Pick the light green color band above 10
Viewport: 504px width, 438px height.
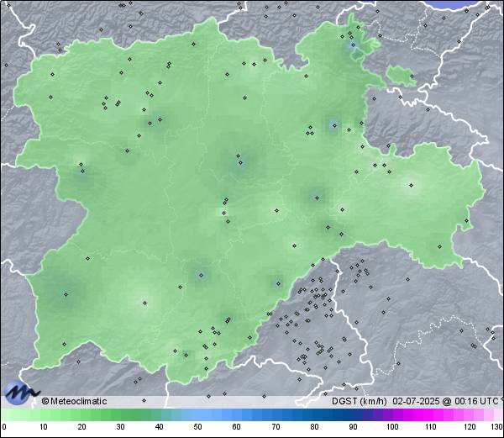44,414
